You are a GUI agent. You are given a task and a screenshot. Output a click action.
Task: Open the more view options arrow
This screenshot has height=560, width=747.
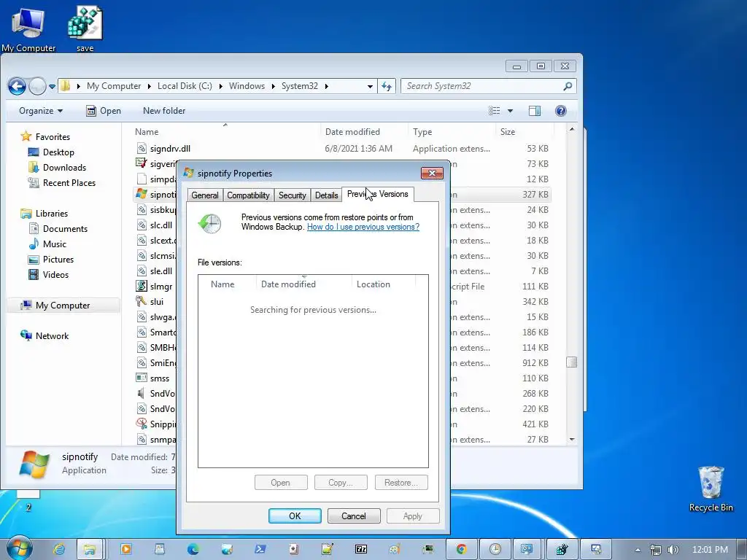pyautogui.click(x=510, y=111)
